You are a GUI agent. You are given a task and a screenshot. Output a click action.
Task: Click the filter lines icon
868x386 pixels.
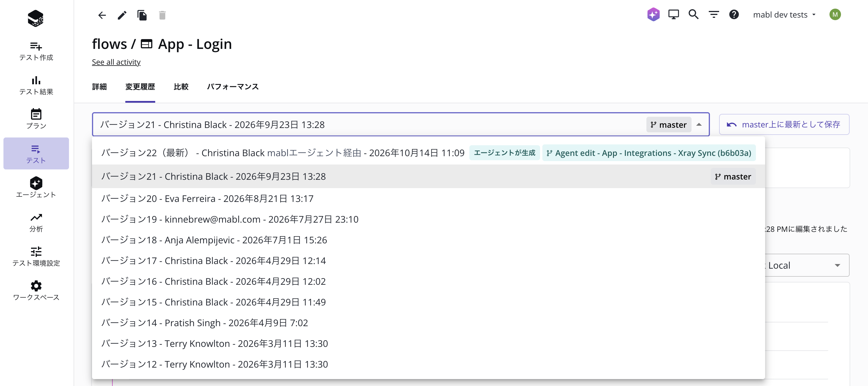pos(714,14)
